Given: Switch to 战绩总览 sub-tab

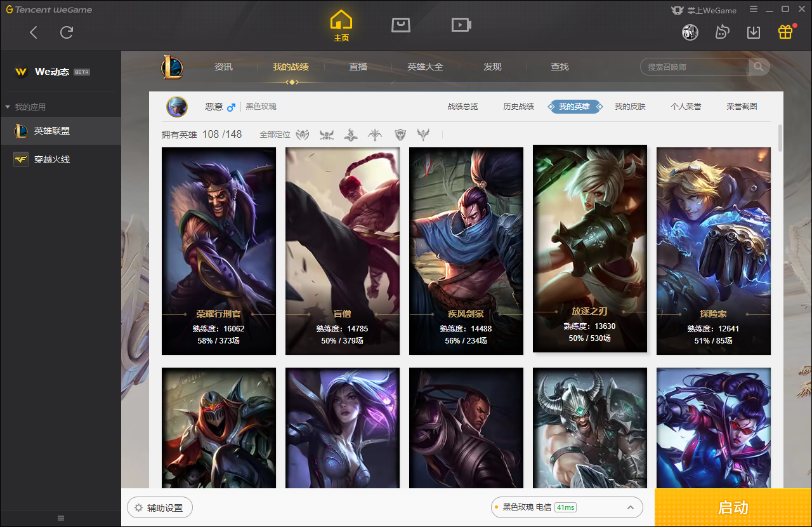Looking at the screenshot, I should click(x=462, y=107).
